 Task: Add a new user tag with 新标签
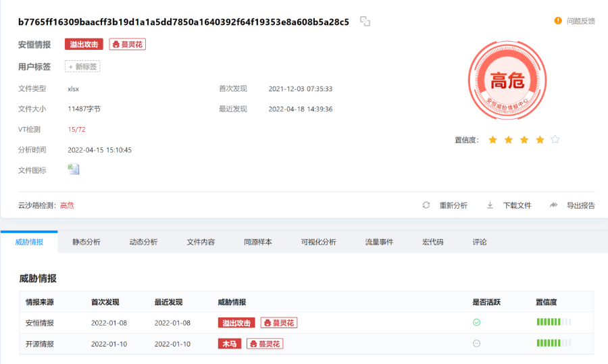pyautogui.click(x=82, y=66)
